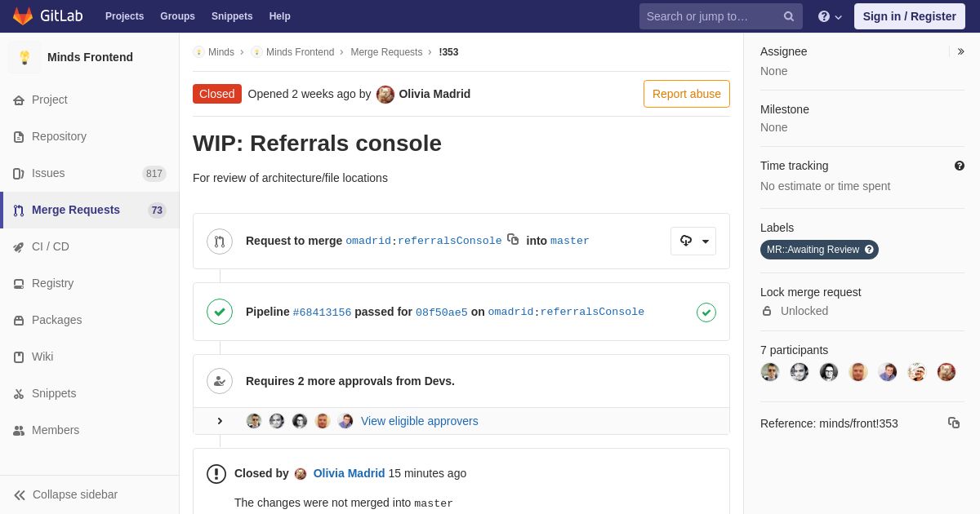980x514 pixels.
Task: Open Issues in the sidebar
Action: coord(90,173)
